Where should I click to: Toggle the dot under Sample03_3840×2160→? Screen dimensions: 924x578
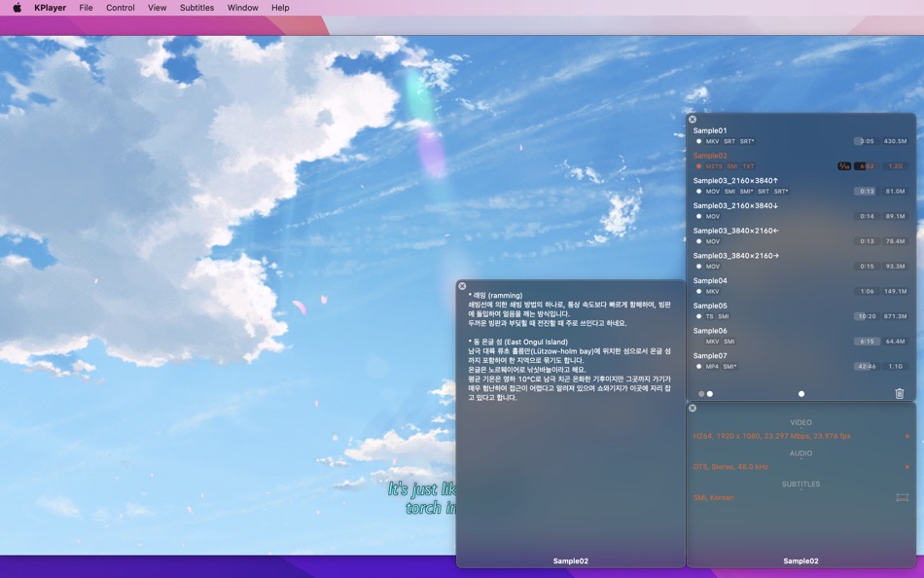click(699, 267)
